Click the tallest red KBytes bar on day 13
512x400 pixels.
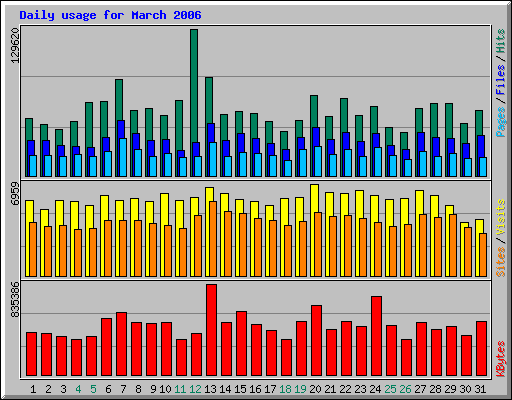coord(211,330)
